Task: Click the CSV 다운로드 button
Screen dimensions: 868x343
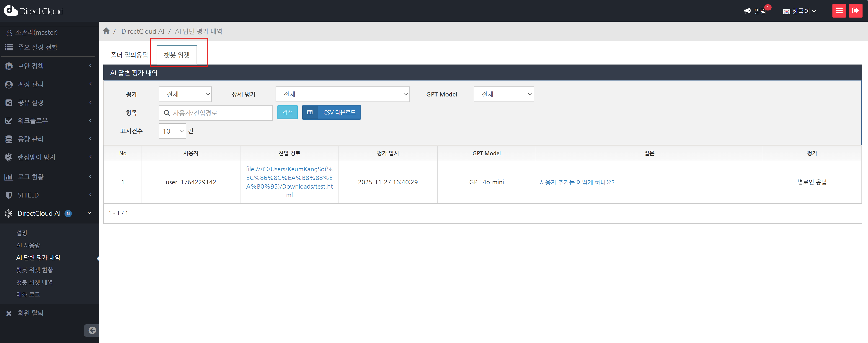Action: [331, 112]
